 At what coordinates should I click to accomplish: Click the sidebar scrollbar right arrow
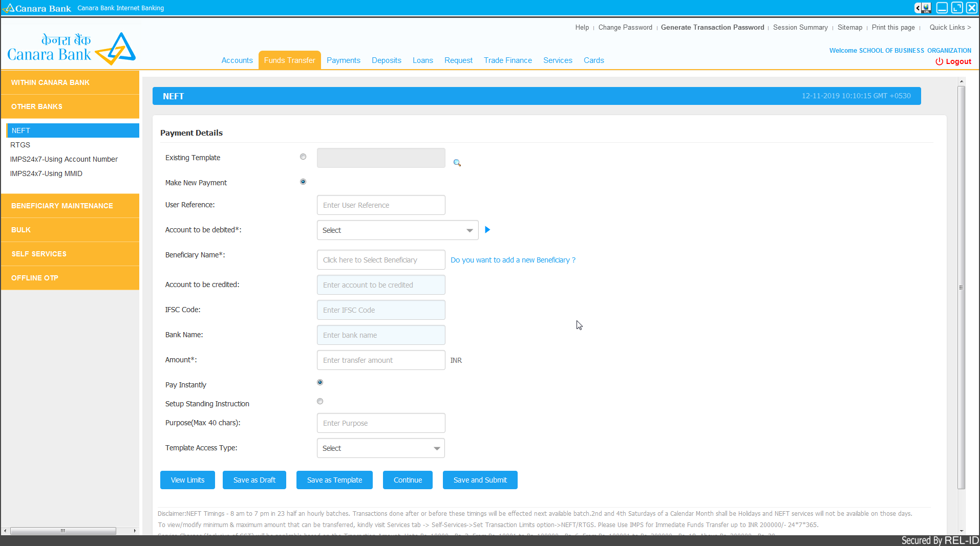click(135, 531)
